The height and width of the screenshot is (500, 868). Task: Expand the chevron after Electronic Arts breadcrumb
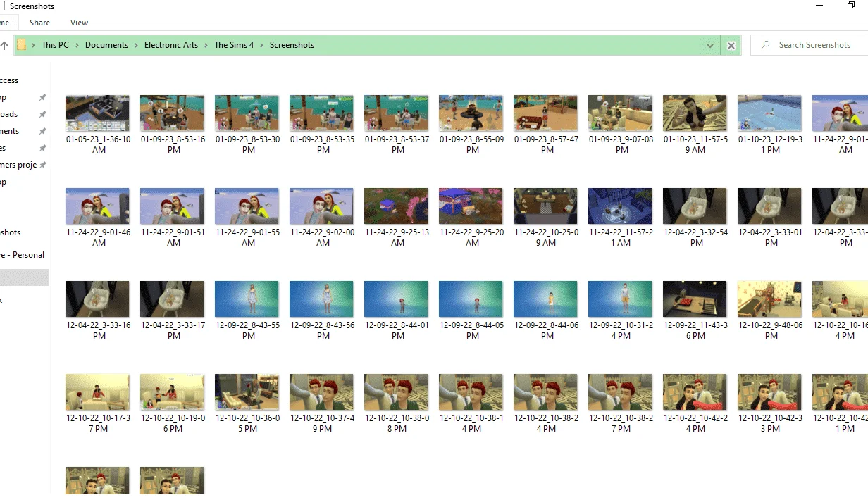(x=206, y=45)
